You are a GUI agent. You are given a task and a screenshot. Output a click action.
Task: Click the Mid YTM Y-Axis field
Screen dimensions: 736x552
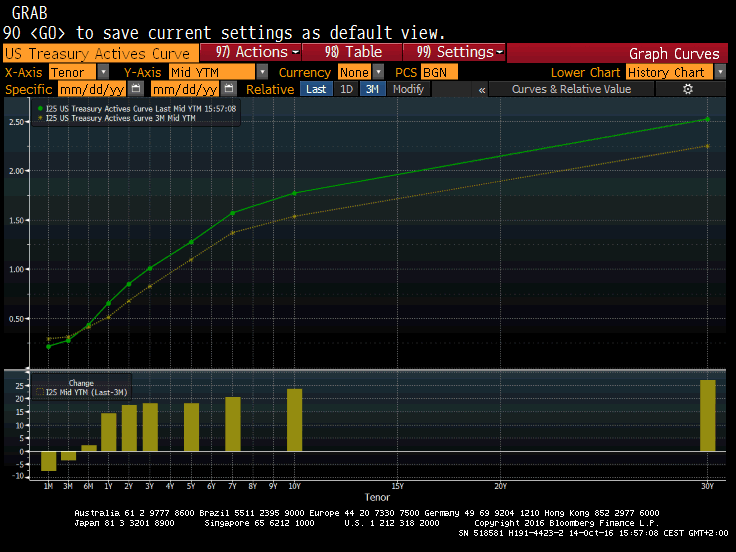tap(212, 72)
